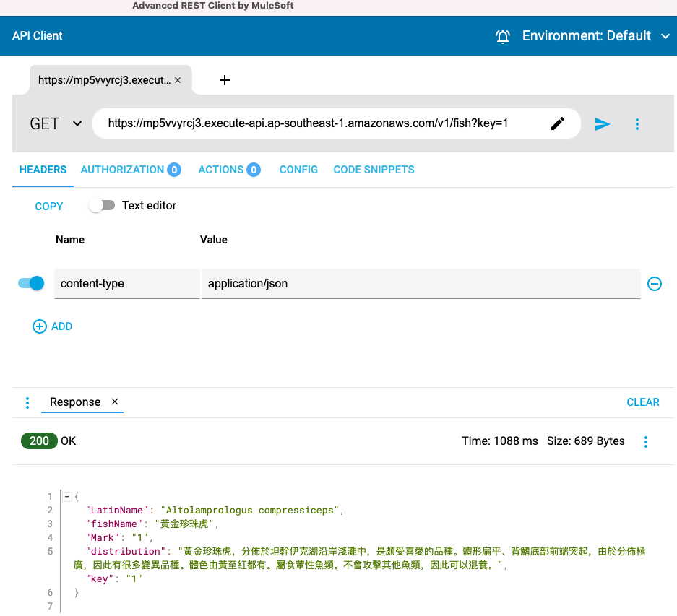Add a new request tab with plus
677x616 pixels.
pyautogui.click(x=225, y=80)
